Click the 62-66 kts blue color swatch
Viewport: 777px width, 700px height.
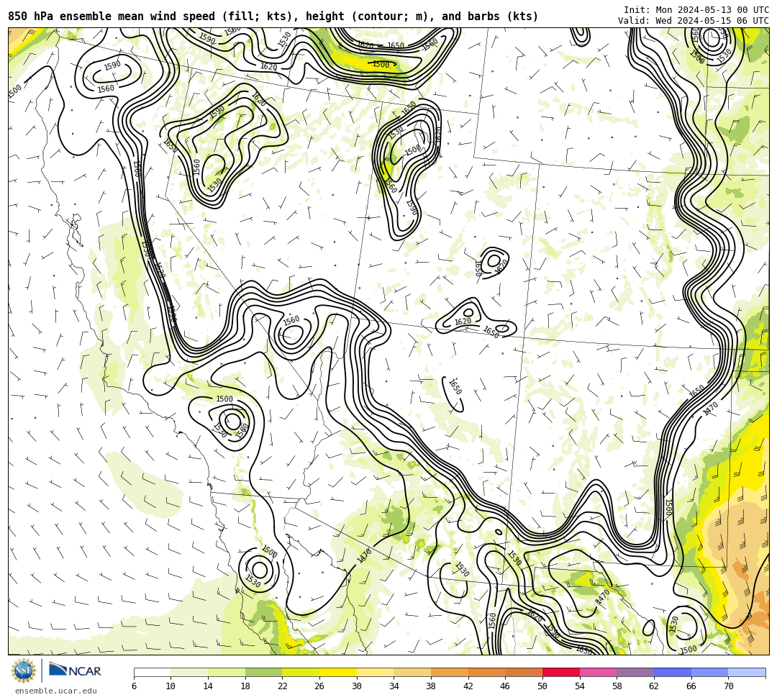[x=673, y=672]
